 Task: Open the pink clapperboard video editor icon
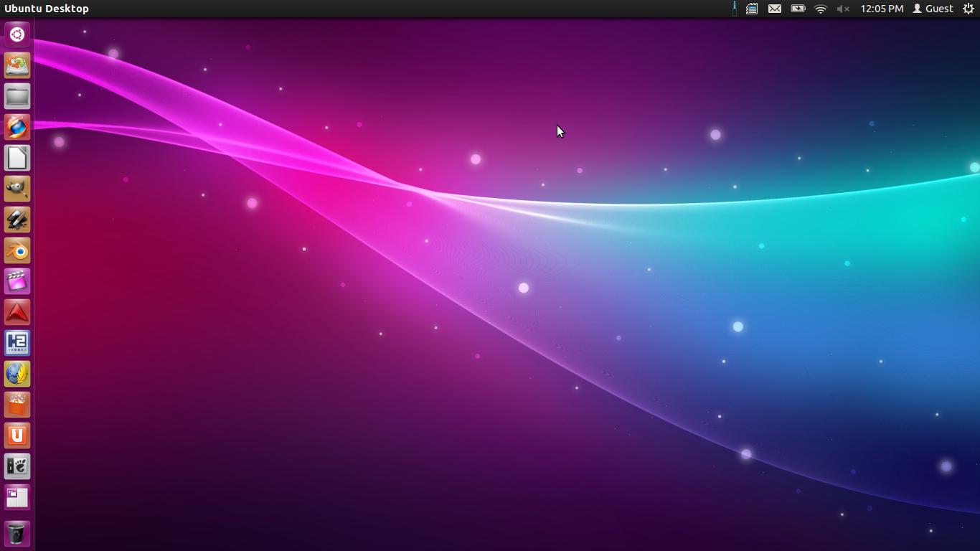17,281
